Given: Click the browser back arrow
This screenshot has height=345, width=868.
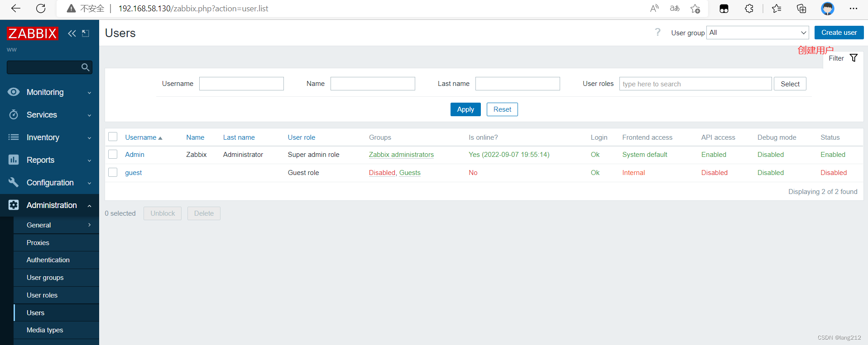Looking at the screenshot, I should click(16, 9).
